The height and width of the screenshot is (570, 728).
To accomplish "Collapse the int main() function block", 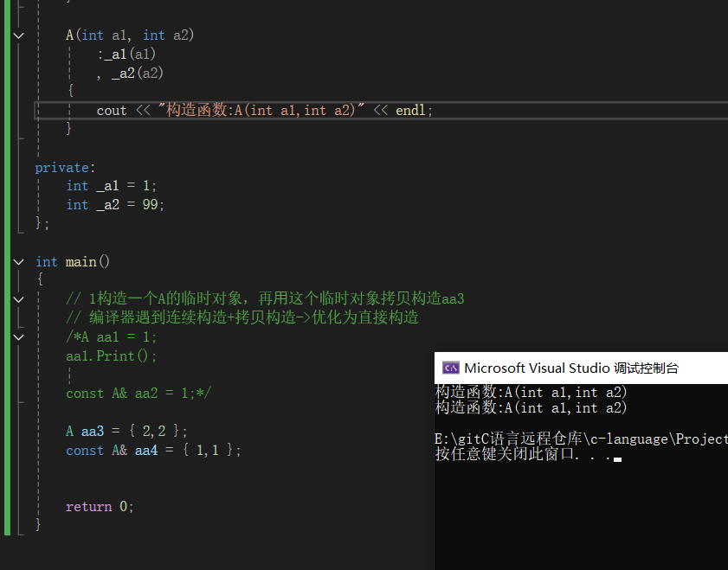I will [x=18, y=262].
